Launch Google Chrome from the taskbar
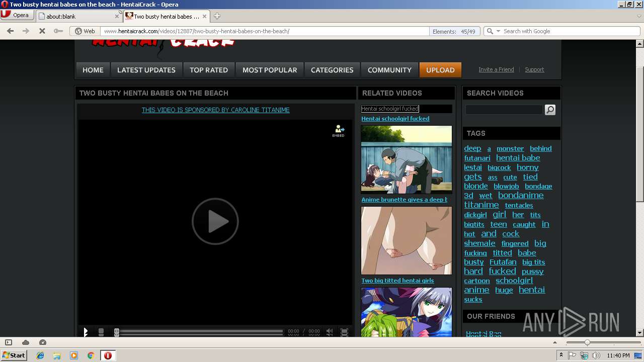 coord(91,355)
